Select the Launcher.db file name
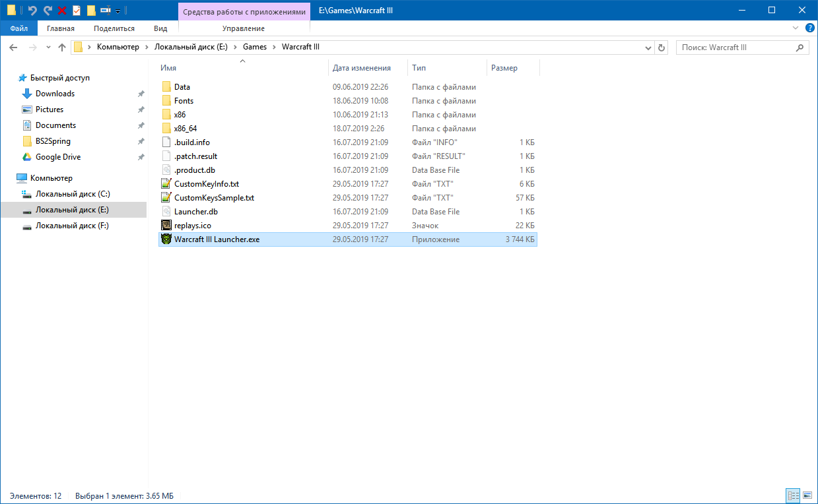 pyautogui.click(x=196, y=212)
